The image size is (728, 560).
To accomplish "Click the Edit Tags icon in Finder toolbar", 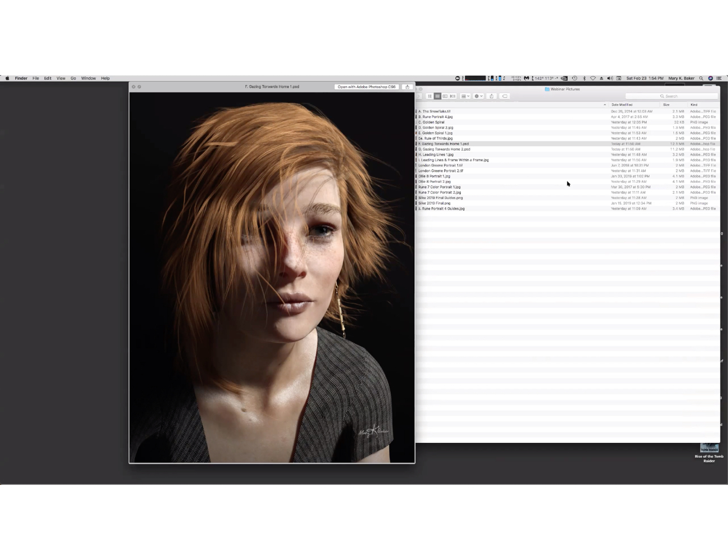I will (x=505, y=96).
